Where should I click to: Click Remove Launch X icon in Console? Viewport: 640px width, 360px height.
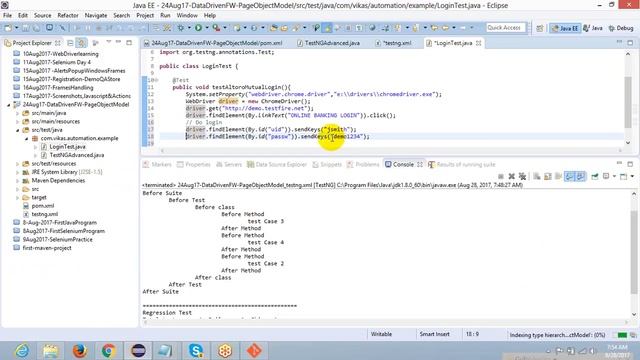click(x=511, y=176)
